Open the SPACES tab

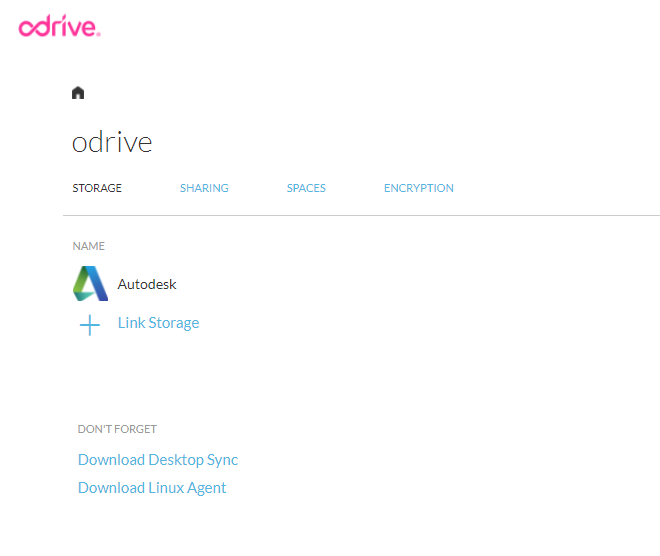click(x=306, y=188)
